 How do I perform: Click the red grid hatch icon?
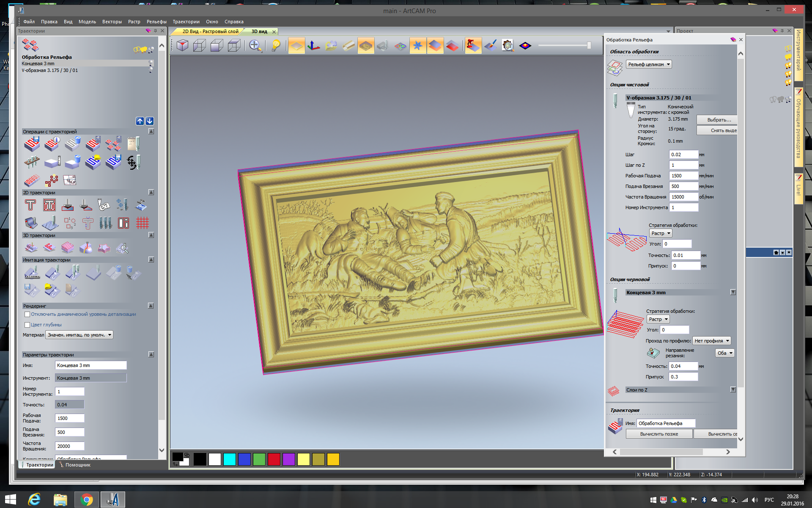click(143, 223)
